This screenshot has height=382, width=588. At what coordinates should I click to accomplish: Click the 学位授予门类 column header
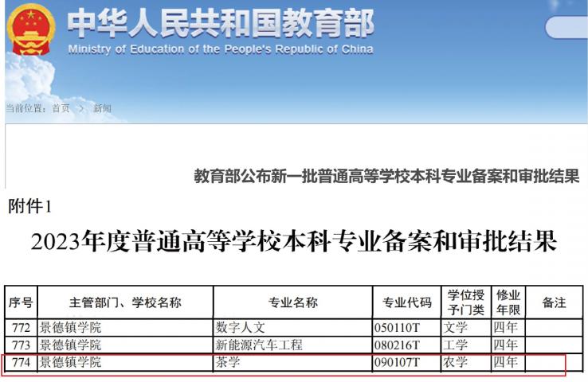(466, 302)
